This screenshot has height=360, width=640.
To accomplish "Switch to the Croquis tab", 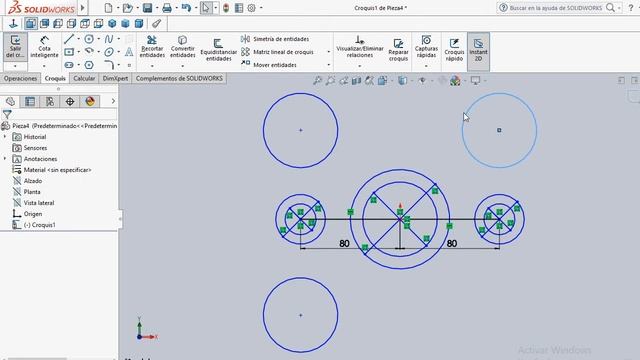I will 55,78.
